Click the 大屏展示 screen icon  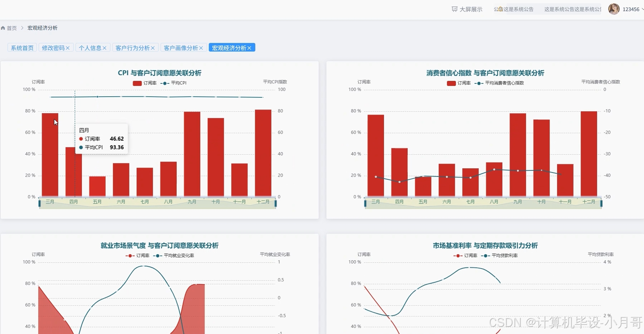click(454, 9)
